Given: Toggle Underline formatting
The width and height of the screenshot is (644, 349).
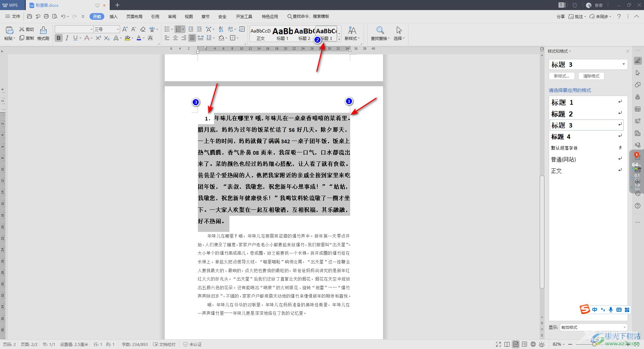Looking at the screenshot, I should (75, 38).
